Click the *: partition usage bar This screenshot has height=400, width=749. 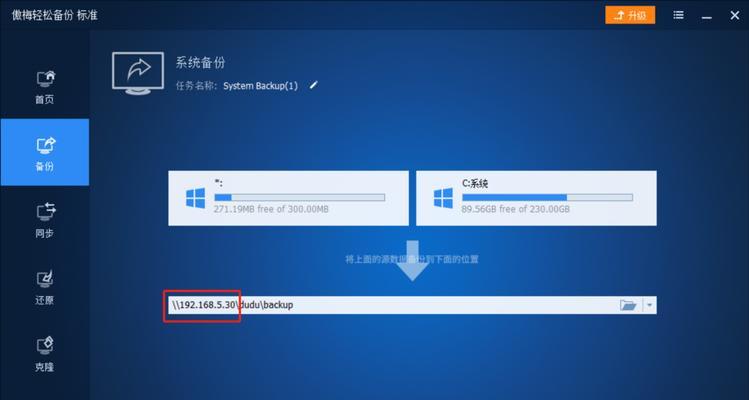click(x=300, y=197)
